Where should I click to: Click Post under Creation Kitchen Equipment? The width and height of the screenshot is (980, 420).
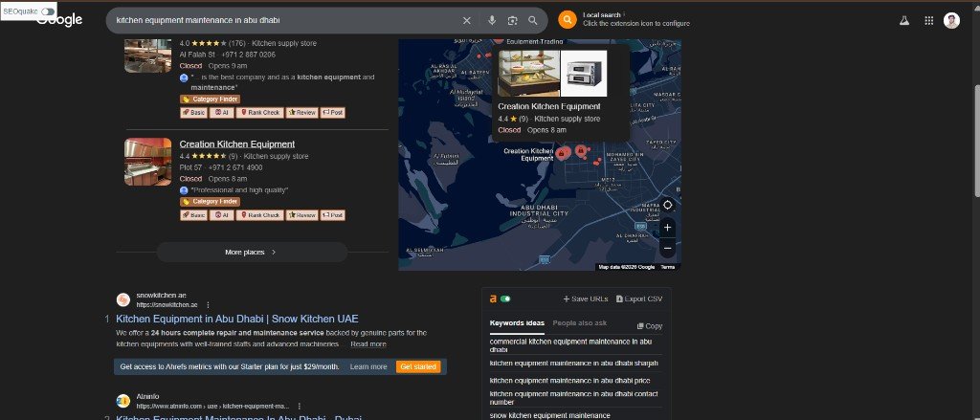pos(332,215)
